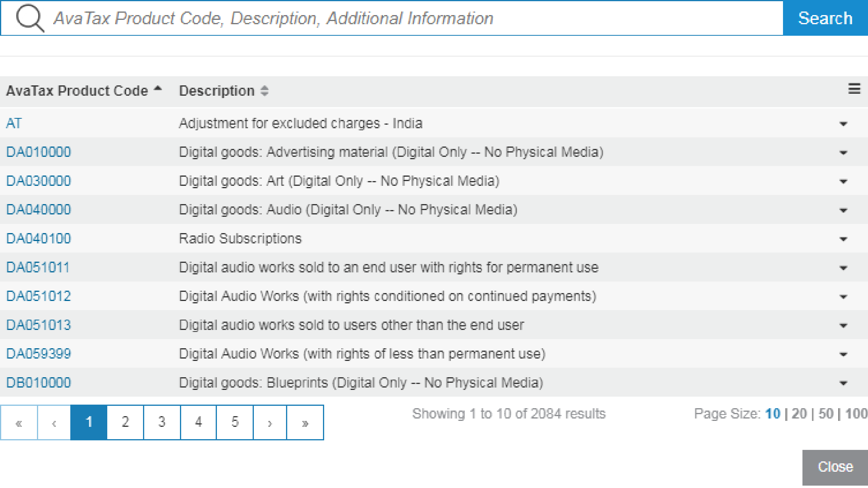Select page 2 in pagination
The height and width of the screenshot is (488, 868).
point(125,422)
